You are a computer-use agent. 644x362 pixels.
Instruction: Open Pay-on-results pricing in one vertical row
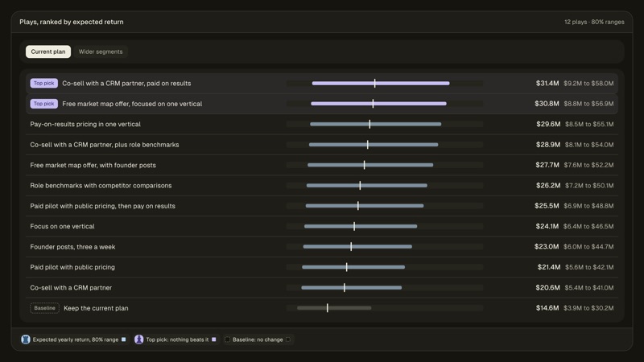321,124
